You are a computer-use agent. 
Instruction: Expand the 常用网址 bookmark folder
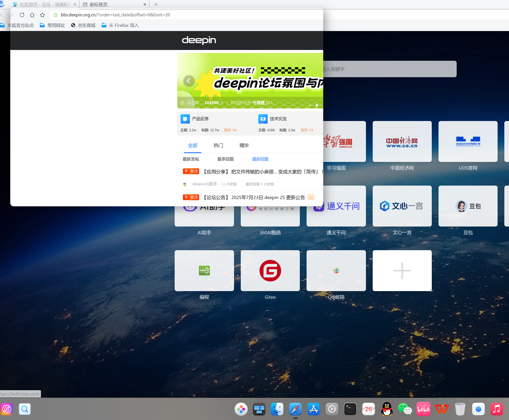(52, 25)
